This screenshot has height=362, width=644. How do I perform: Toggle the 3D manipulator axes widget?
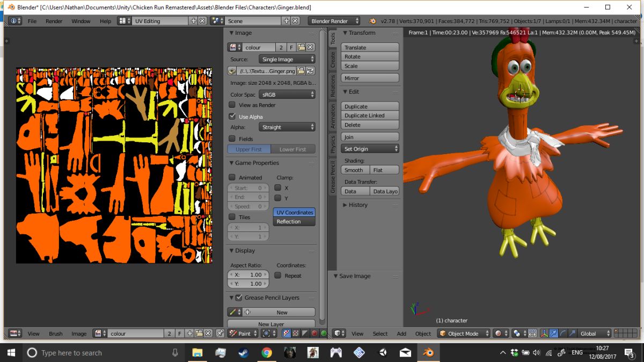[544, 334]
